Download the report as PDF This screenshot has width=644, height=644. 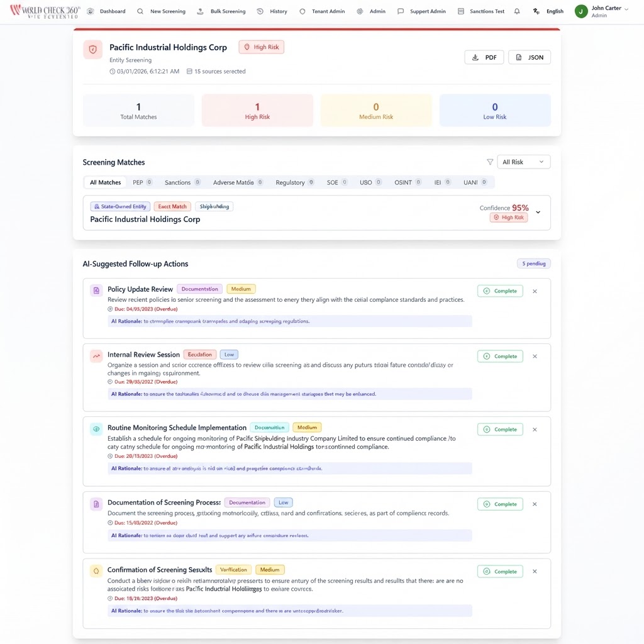pyautogui.click(x=484, y=57)
